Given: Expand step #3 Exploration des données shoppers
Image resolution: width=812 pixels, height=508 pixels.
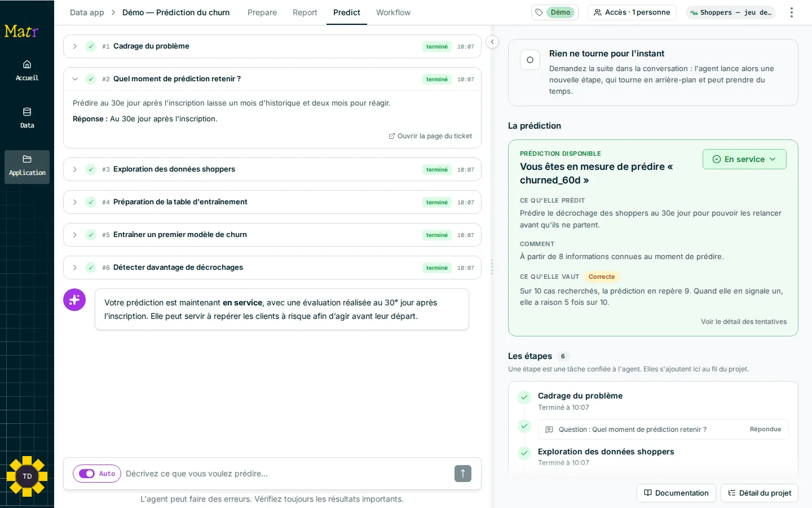Looking at the screenshot, I should coord(75,169).
